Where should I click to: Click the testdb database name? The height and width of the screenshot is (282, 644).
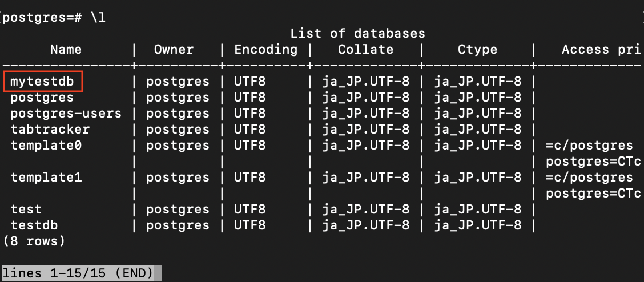(x=34, y=225)
